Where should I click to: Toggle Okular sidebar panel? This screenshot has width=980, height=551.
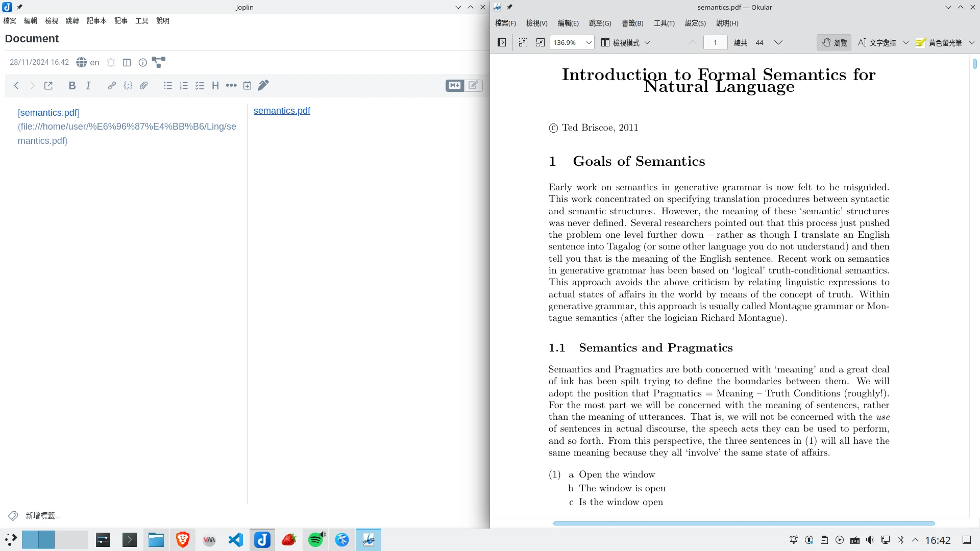(x=502, y=43)
